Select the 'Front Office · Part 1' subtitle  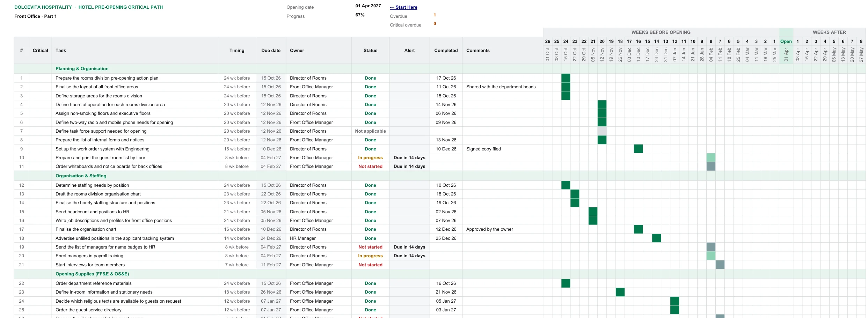pyautogui.click(x=35, y=16)
